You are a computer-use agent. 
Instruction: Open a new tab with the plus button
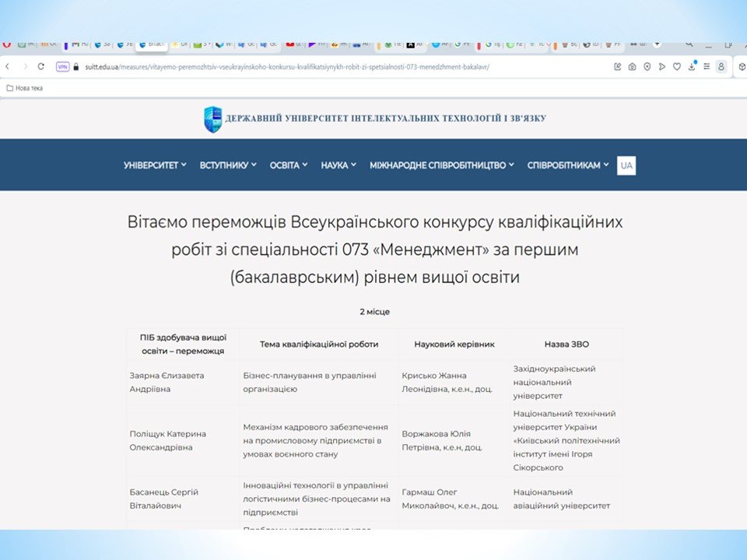point(657,44)
